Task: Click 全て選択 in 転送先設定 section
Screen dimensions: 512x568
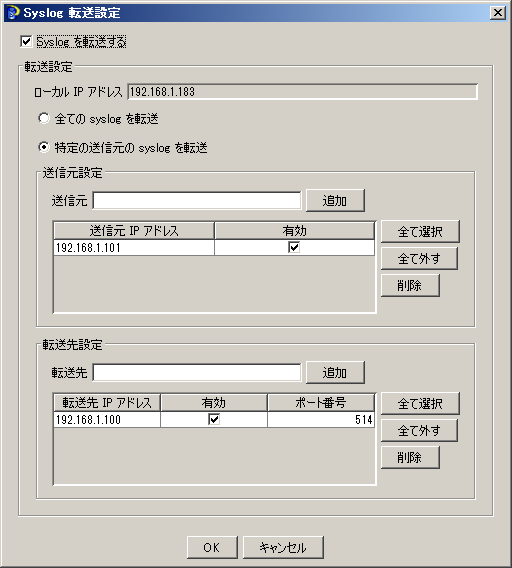Action: click(x=420, y=404)
